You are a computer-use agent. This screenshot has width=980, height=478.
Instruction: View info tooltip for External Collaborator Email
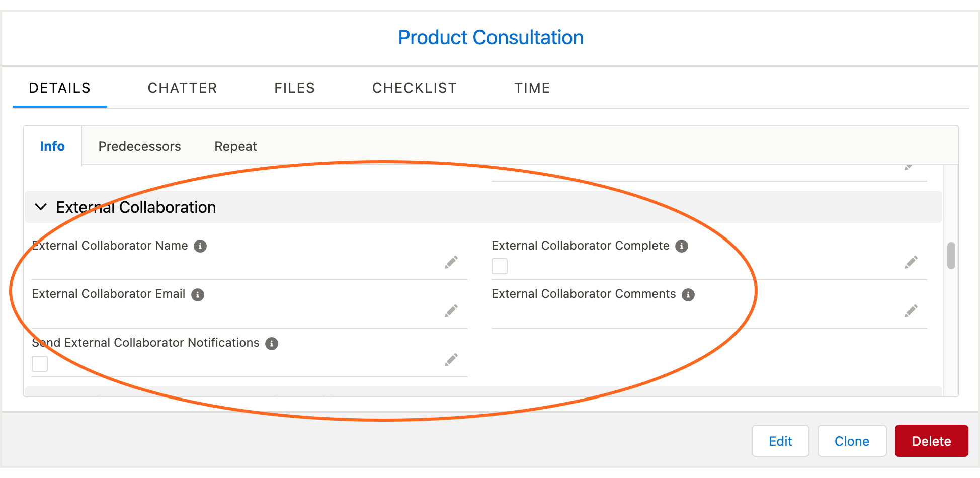point(197,294)
